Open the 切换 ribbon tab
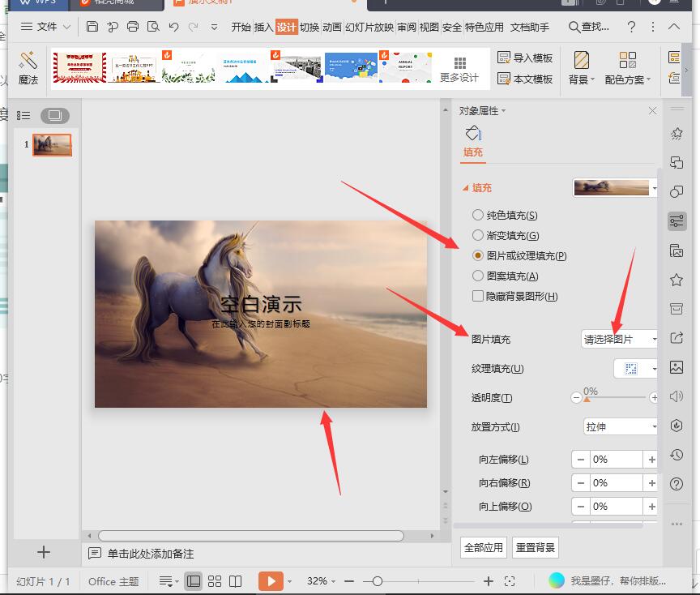The height and width of the screenshot is (595, 700). click(309, 28)
